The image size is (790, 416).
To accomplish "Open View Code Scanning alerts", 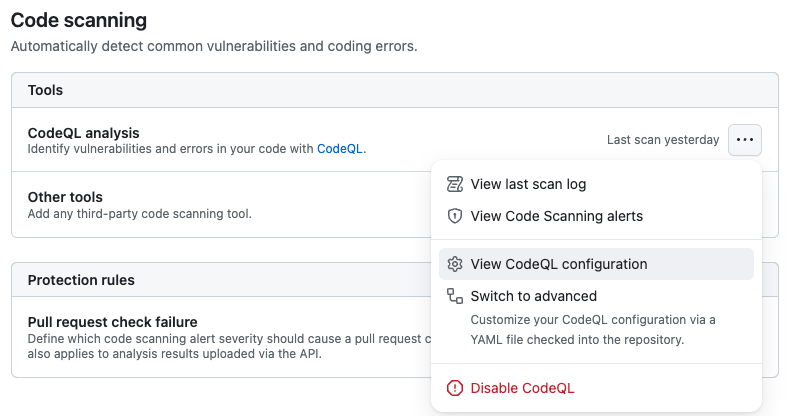I will coord(596,216).
